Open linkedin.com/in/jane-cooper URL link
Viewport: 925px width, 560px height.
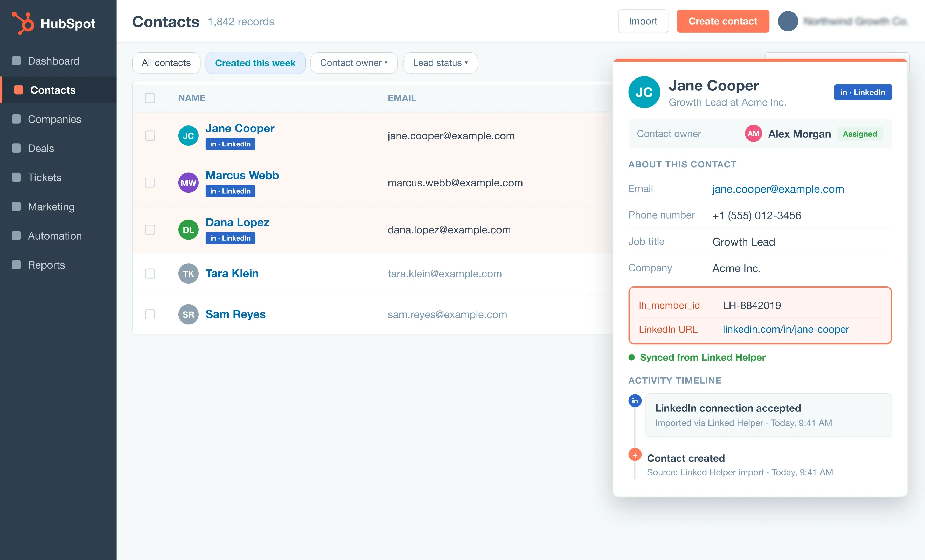click(786, 329)
